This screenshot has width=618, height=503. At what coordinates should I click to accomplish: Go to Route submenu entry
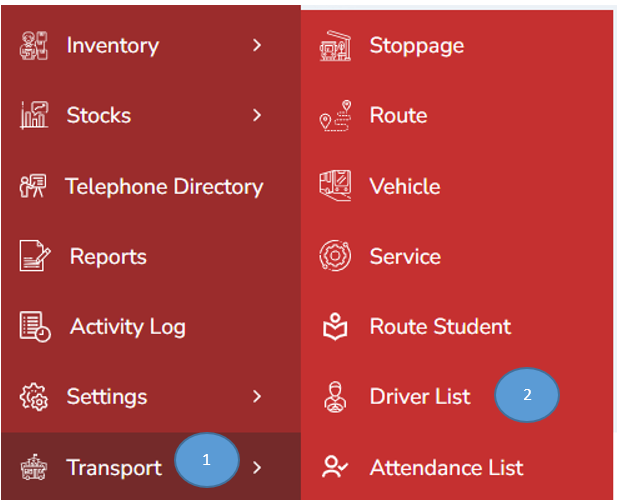[x=456, y=115]
